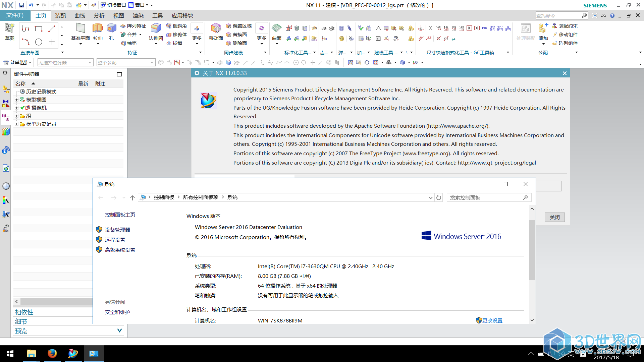Select the 移动面 move face tool
The height and width of the screenshot is (362, 644).
click(216, 32)
